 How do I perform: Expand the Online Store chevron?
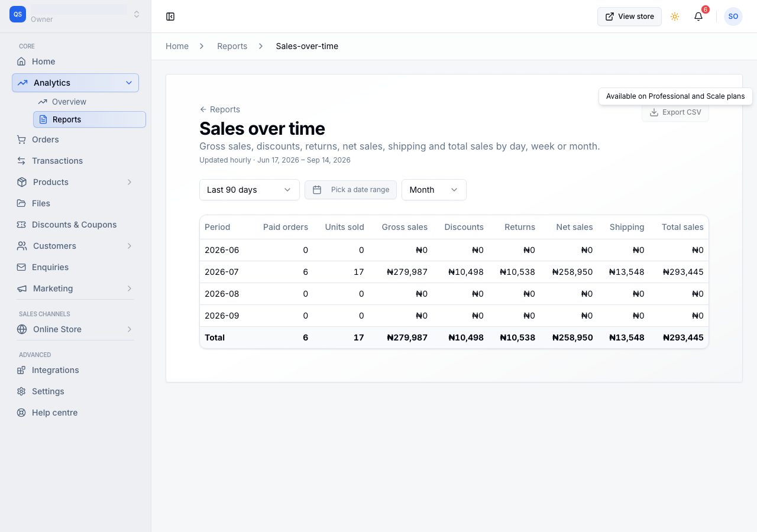[129, 329]
